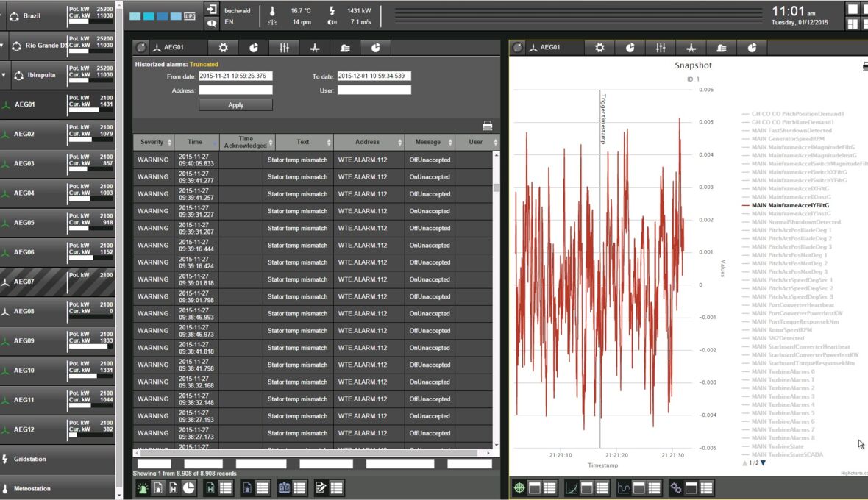Collapse the Ibirapuita tree node arrow

click(4, 75)
